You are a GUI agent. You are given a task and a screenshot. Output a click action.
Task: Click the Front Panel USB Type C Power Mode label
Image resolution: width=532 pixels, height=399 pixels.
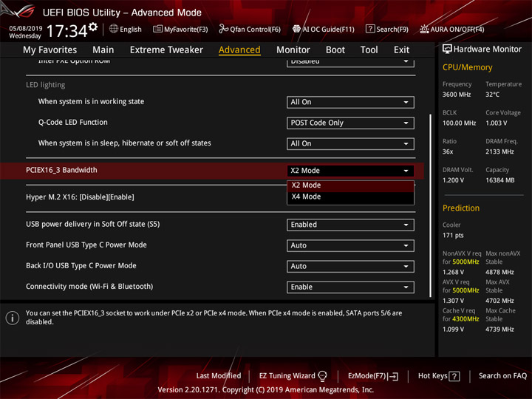[86, 245]
